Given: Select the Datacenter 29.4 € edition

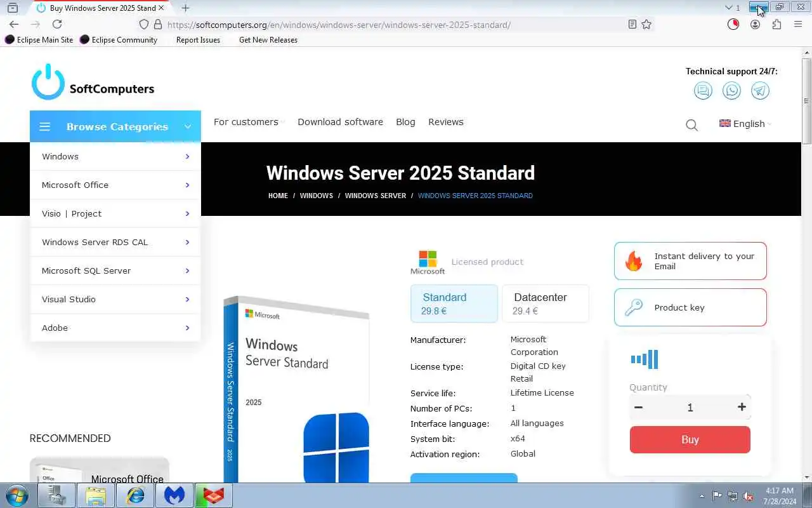Looking at the screenshot, I should pos(546,304).
